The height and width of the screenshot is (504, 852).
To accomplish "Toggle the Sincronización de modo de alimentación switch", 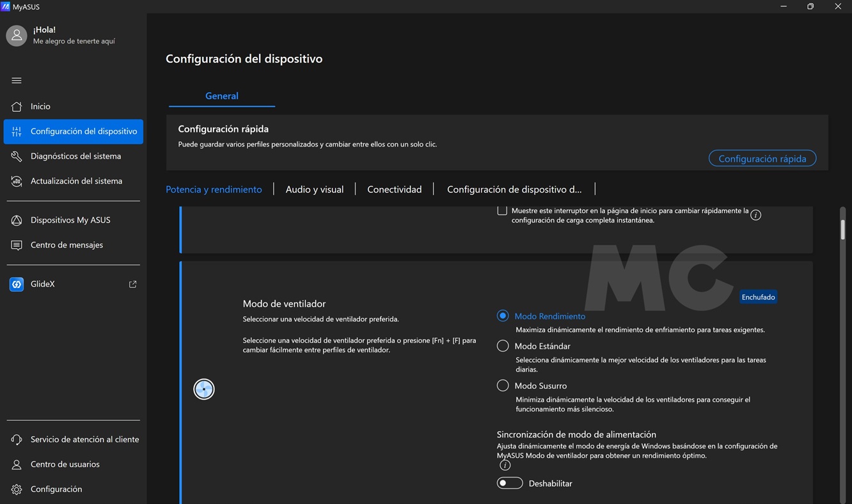I will (510, 484).
